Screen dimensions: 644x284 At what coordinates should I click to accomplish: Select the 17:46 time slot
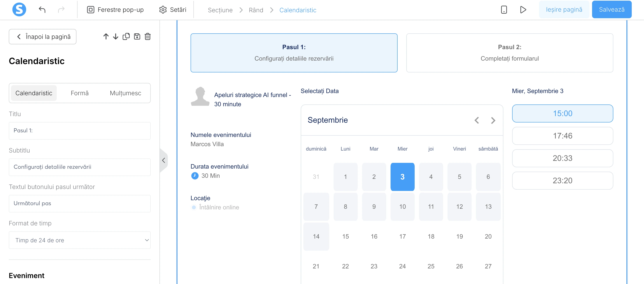pos(562,136)
